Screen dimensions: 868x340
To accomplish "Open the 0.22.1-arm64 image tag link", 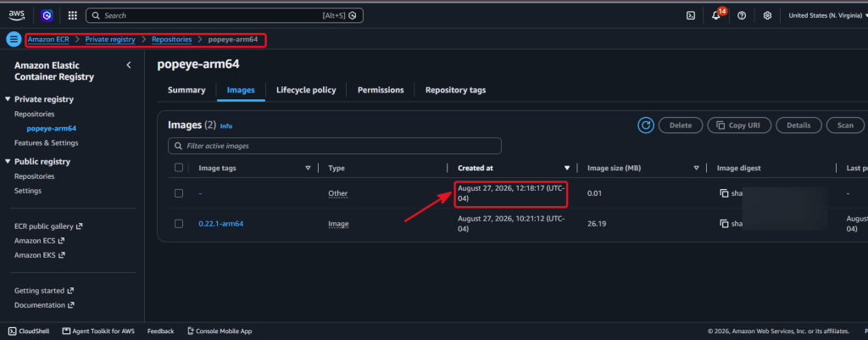I will [x=221, y=224].
